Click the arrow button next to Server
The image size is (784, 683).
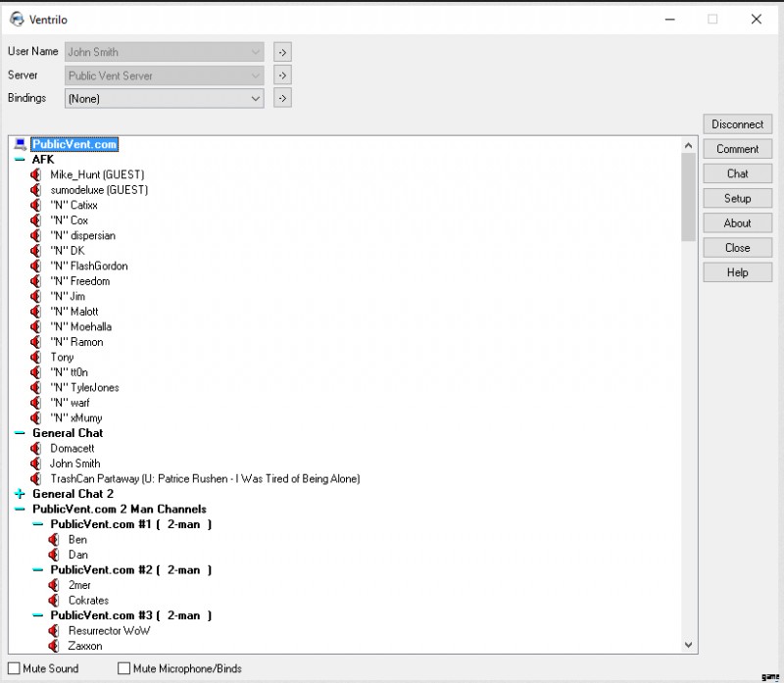coord(282,75)
